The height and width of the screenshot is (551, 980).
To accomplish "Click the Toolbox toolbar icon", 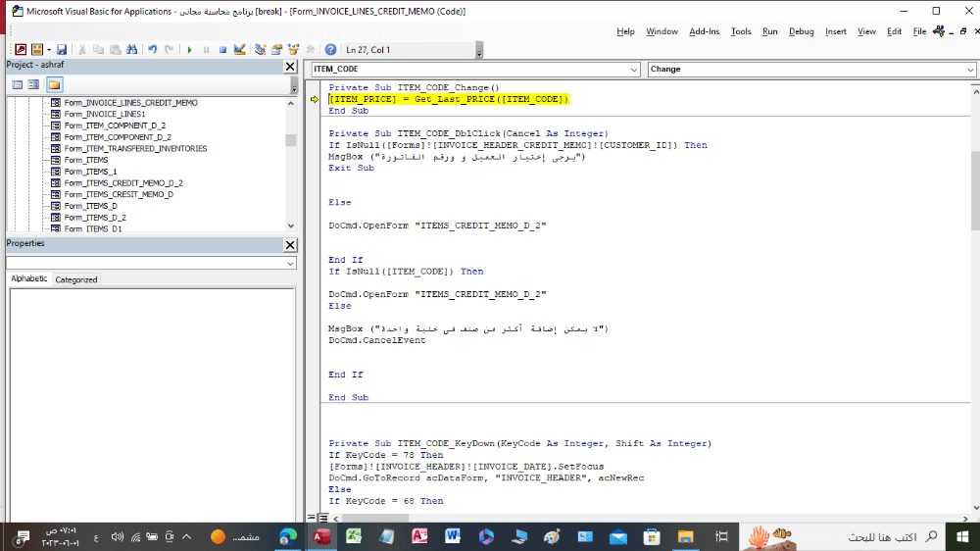I will click(x=310, y=49).
